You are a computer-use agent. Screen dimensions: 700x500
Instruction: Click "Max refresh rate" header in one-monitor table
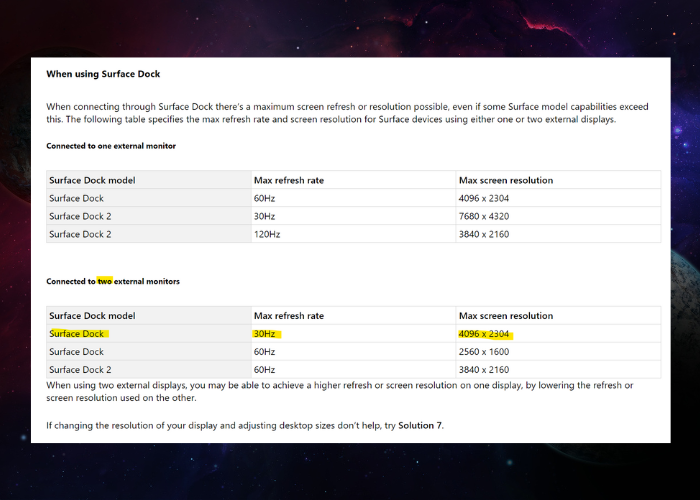(289, 180)
